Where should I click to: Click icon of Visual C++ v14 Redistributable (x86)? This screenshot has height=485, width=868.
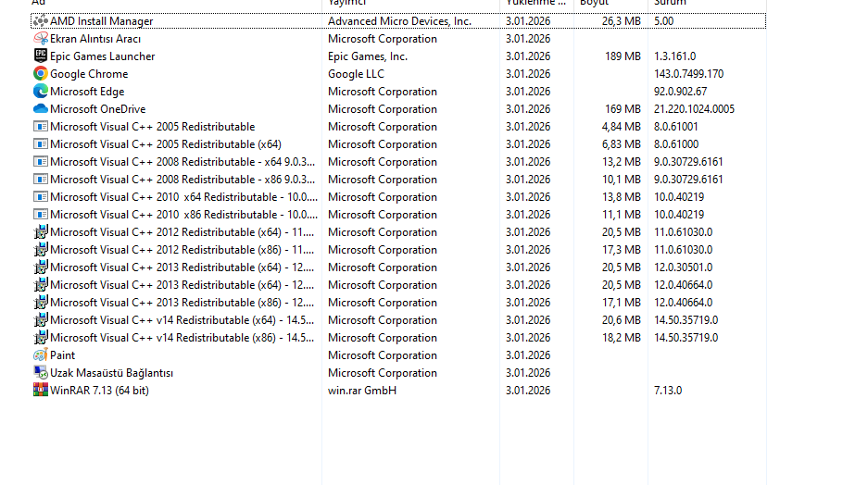(x=41, y=338)
